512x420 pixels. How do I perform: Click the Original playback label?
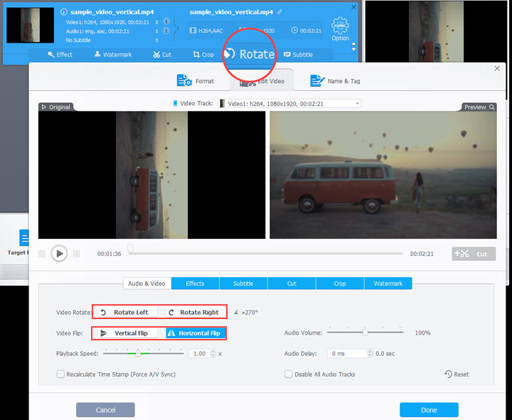click(x=56, y=107)
